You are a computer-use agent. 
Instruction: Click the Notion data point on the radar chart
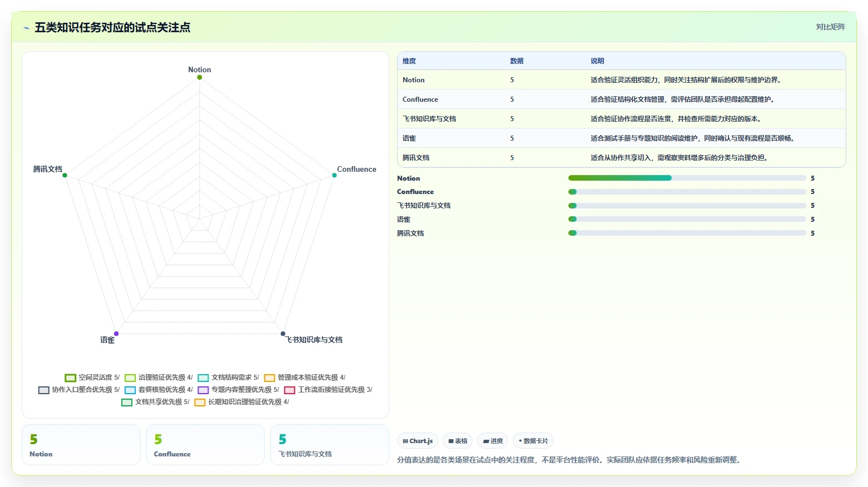pyautogui.click(x=200, y=77)
